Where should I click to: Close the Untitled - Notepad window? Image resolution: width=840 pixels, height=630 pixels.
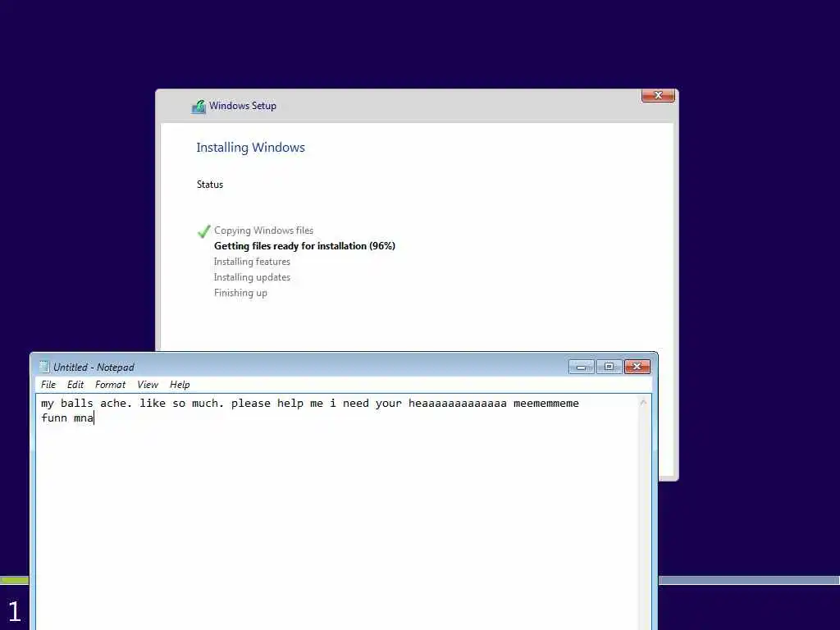coord(637,367)
